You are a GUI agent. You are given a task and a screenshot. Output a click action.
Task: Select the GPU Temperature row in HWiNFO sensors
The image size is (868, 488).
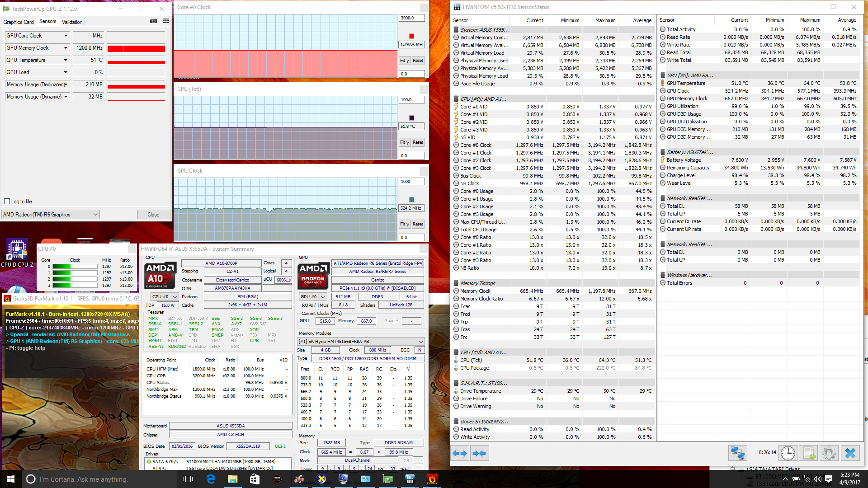point(759,83)
